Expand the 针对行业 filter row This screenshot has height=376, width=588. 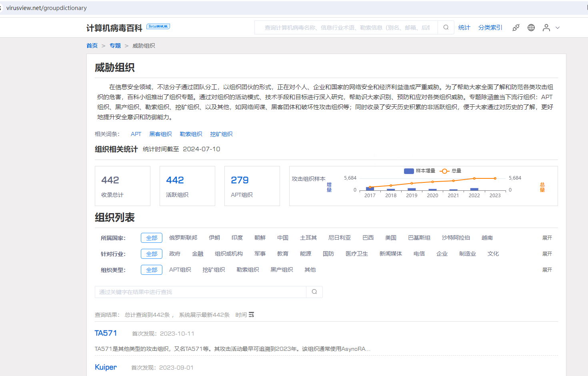(547, 254)
